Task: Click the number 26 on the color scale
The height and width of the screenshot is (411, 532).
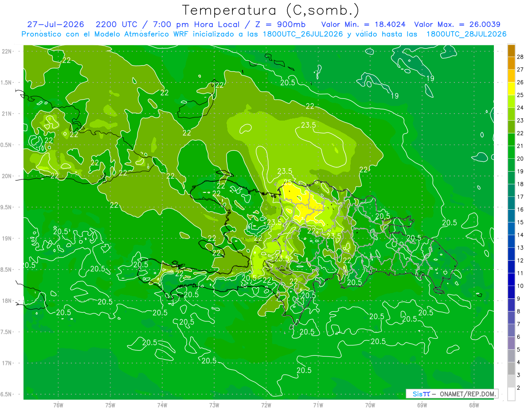Action: 520,82
